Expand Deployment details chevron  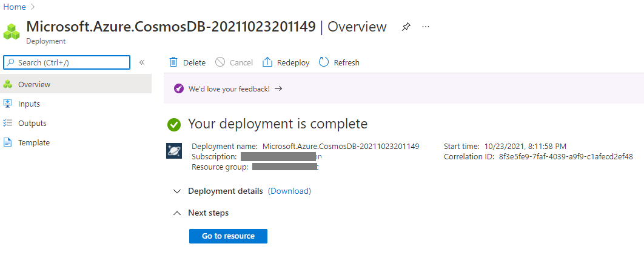click(177, 191)
